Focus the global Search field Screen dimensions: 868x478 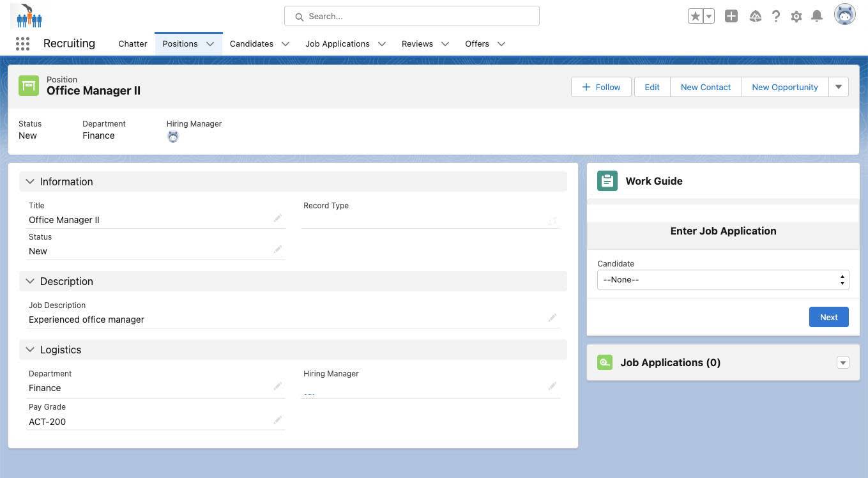[412, 16]
